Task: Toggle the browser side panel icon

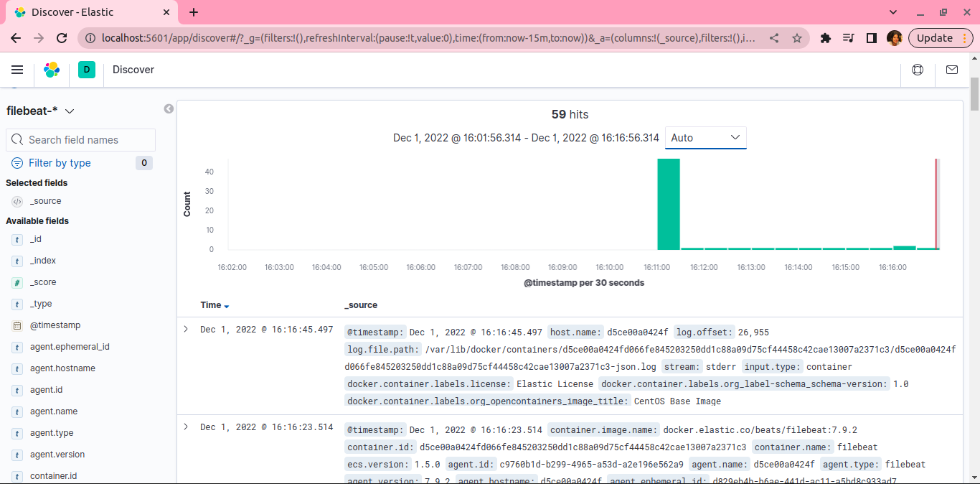Action: pyautogui.click(x=872, y=38)
